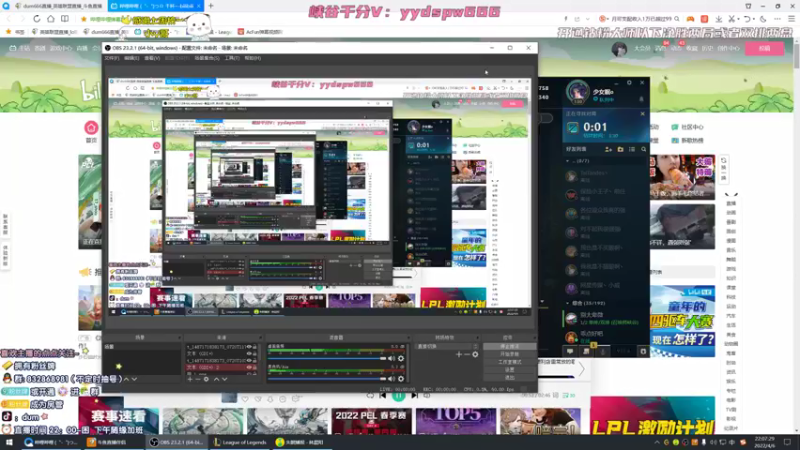Viewport: 800px width, 450px height.
Task: Open missions icon at League panel bottom
Action: point(586,351)
